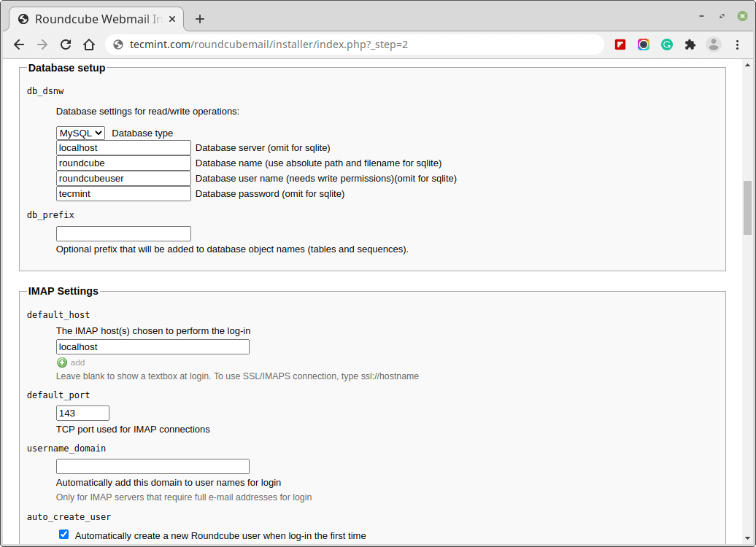The height and width of the screenshot is (547, 756).
Task: Open the Grammarly extension
Action: [x=667, y=44]
